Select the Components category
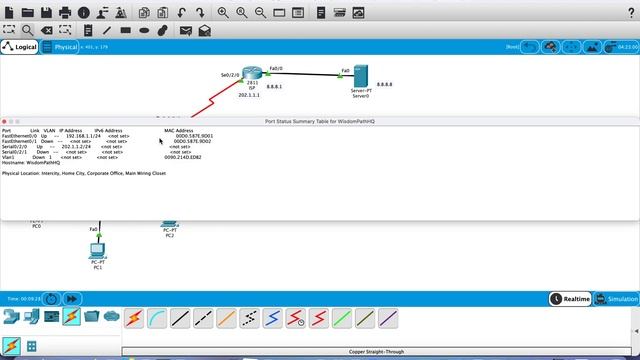Screen dimensions: 640x360 [51, 316]
